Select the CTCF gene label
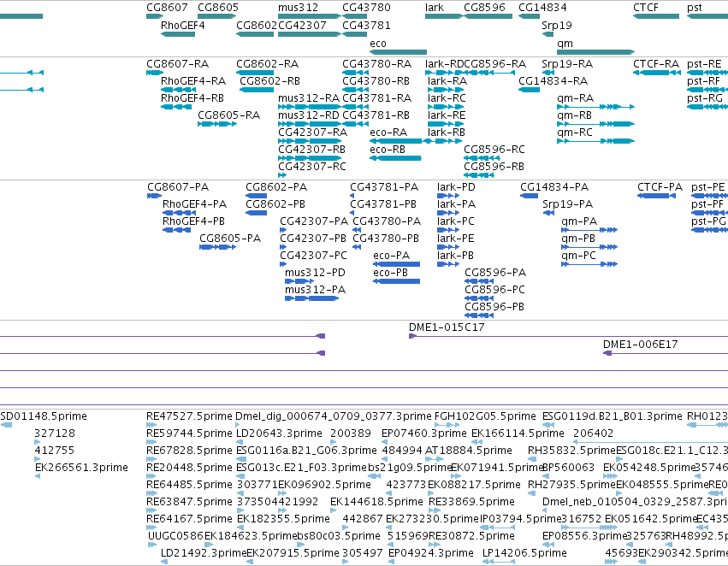 coord(646,8)
